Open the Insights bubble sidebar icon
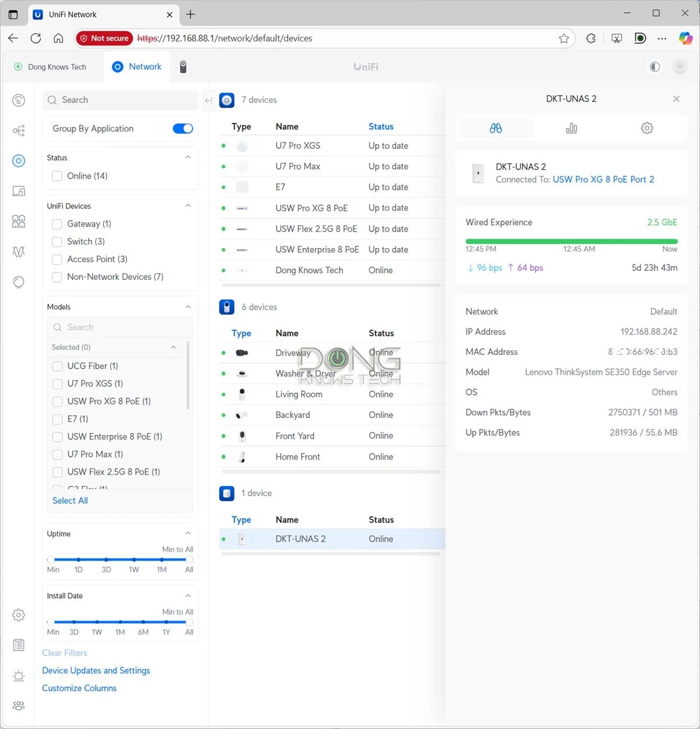The height and width of the screenshot is (729, 700). 19,282
